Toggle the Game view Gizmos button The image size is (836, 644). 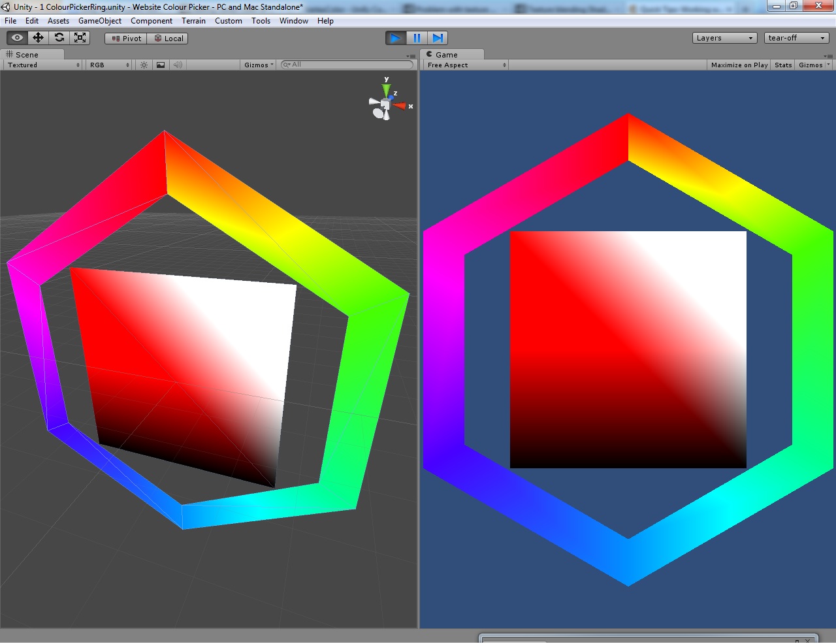click(x=811, y=65)
